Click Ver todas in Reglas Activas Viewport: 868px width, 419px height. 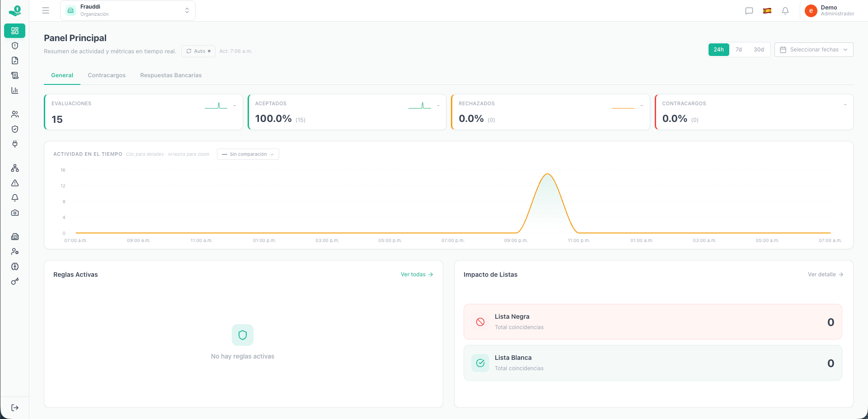click(416, 274)
